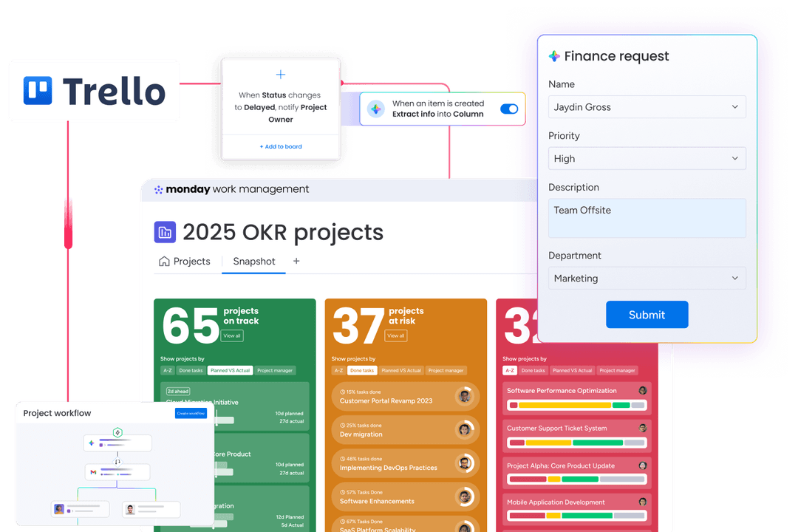This screenshot has width=798, height=532.
Task: Click the plus icon above Status automation card
Action: pos(281,75)
